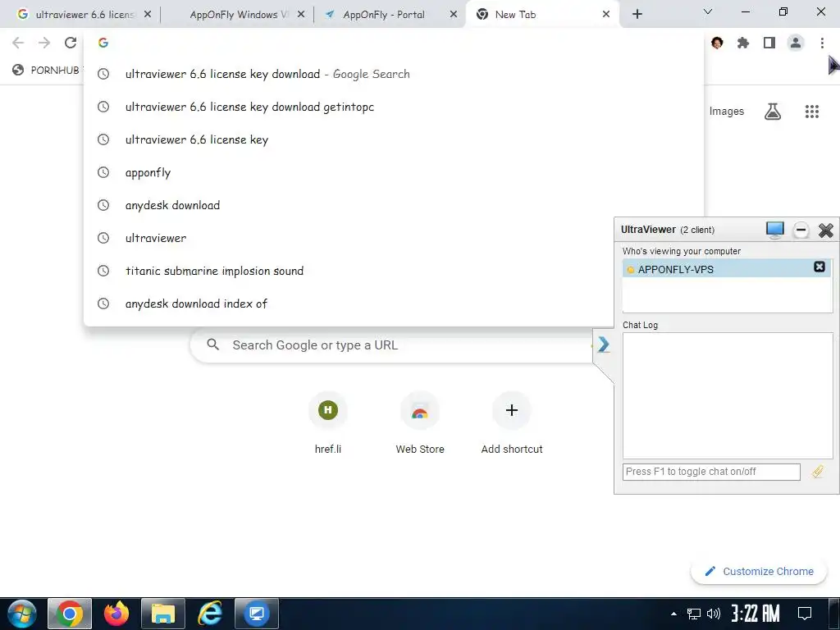Screen dimensions: 840x630
Task: Show hidden system tray icons
Action: 673,614
